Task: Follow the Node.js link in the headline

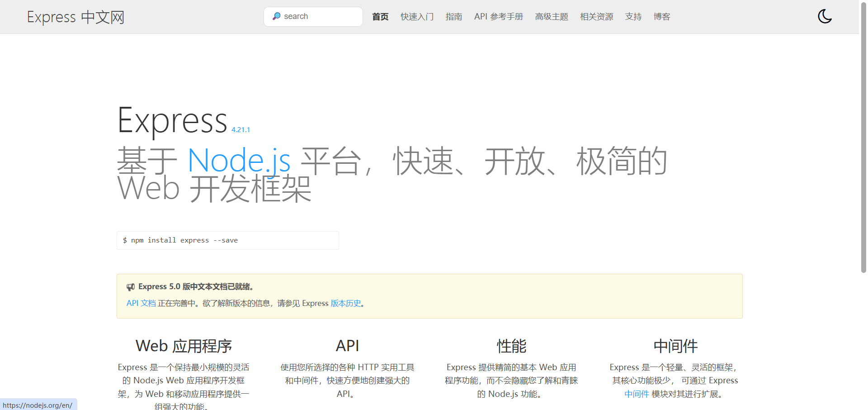Action: click(239, 161)
